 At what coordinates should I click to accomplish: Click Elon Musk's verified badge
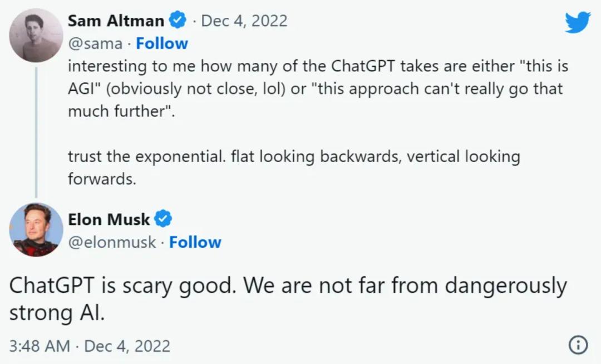click(162, 219)
